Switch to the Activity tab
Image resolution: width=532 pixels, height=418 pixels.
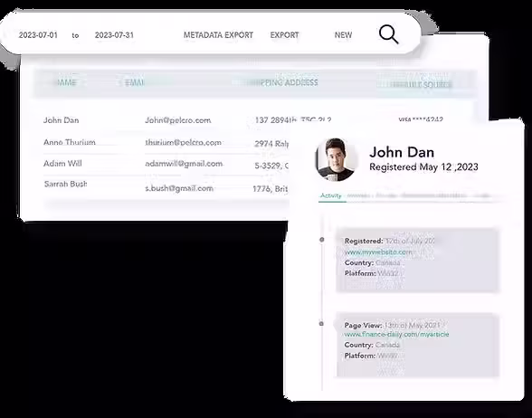point(331,195)
